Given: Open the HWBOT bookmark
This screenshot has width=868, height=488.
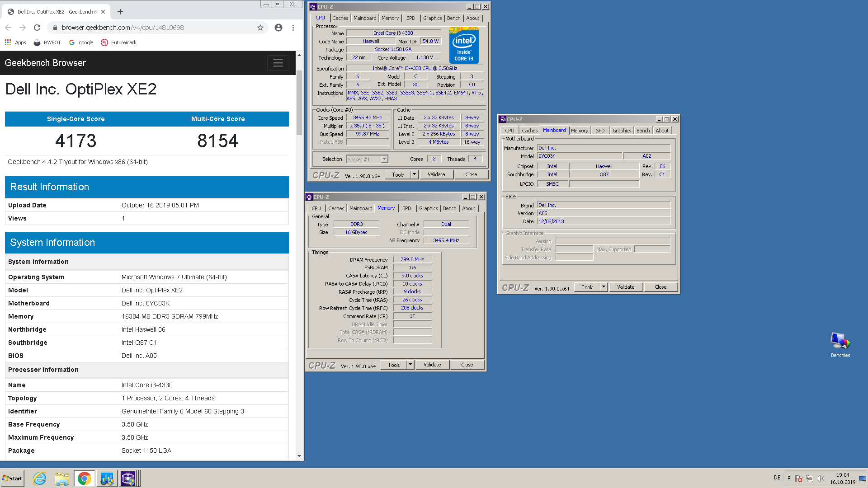Looking at the screenshot, I should click(x=47, y=42).
